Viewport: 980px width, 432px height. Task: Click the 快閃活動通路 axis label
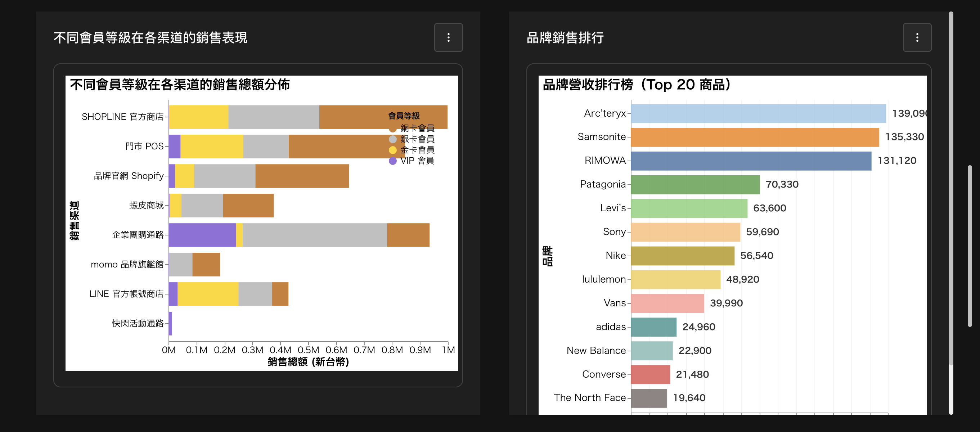pyautogui.click(x=138, y=324)
